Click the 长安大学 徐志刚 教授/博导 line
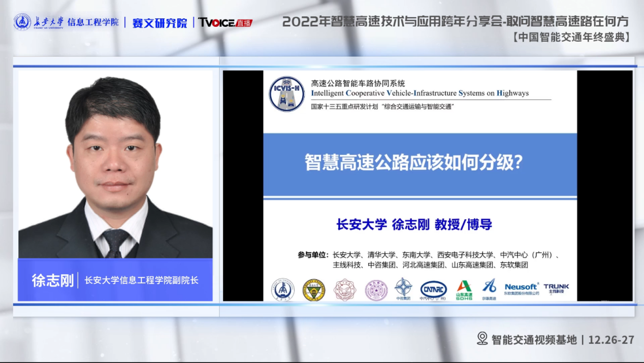 point(414,224)
